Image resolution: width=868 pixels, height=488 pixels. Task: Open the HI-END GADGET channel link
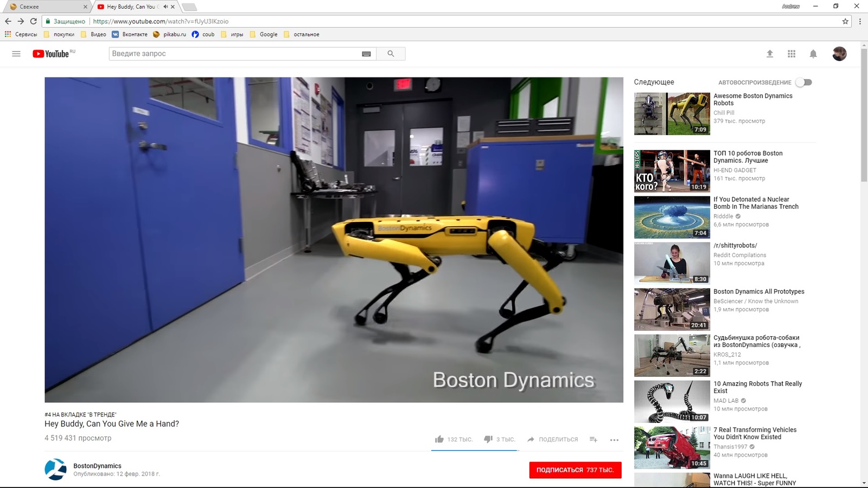pos(735,170)
